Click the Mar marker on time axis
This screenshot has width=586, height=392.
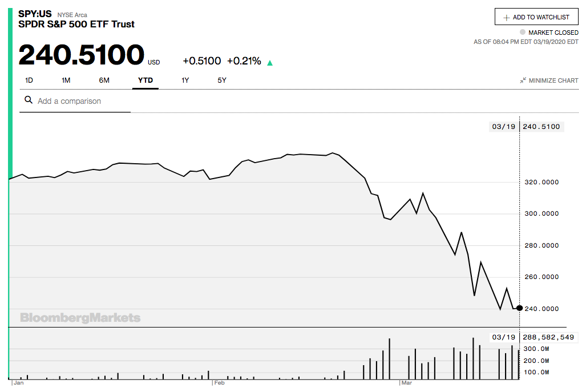(x=406, y=383)
